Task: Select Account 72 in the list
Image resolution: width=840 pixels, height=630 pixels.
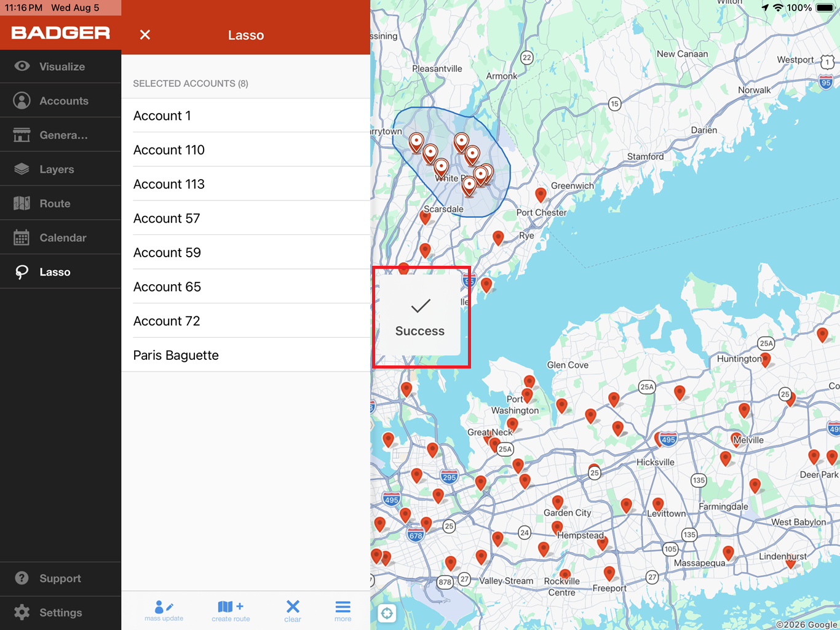Action: pyautogui.click(x=246, y=321)
